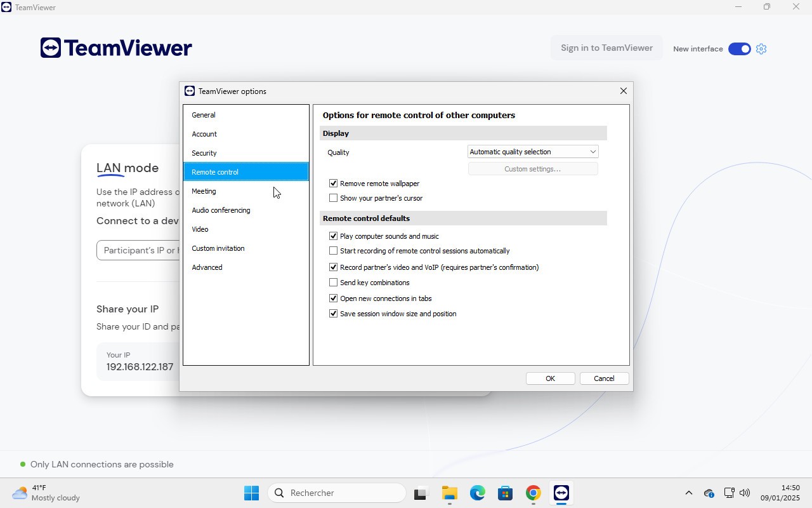Viewport: 812px width, 508px height.
Task: Click the Rechercher taskbar search field
Action: coord(336,493)
